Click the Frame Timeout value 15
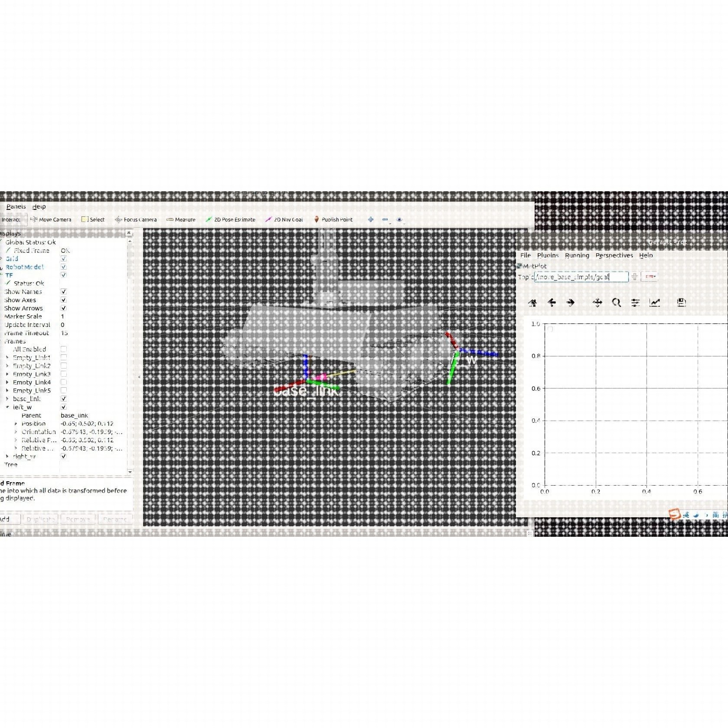The width and height of the screenshot is (728, 728). [64, 333]
